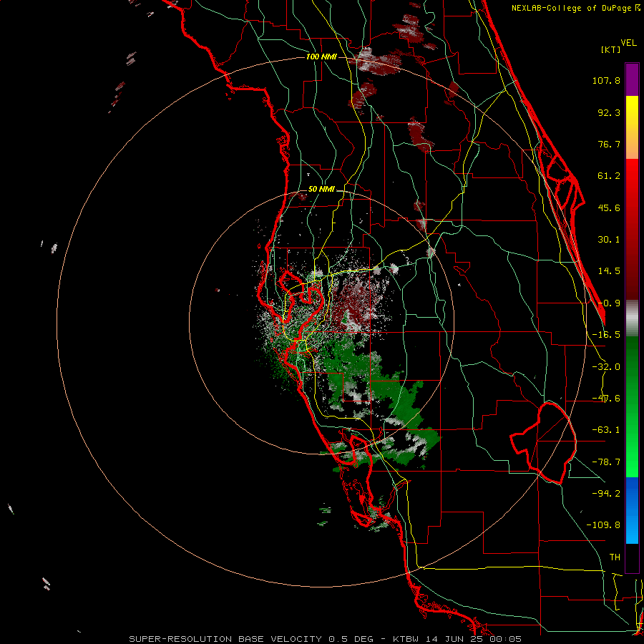This screenshot has width=644, height=644.
Task: Click the VEL legend title
Action: click(628, 43)
